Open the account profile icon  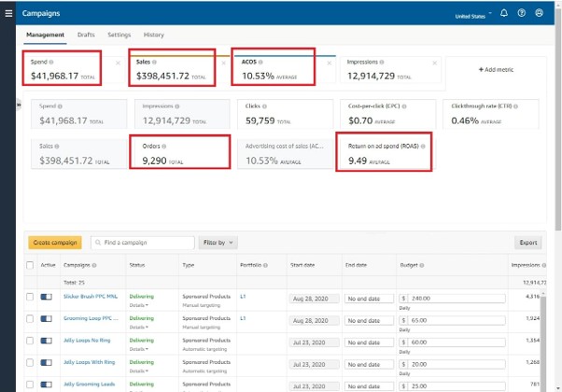[x=539, y=13]
